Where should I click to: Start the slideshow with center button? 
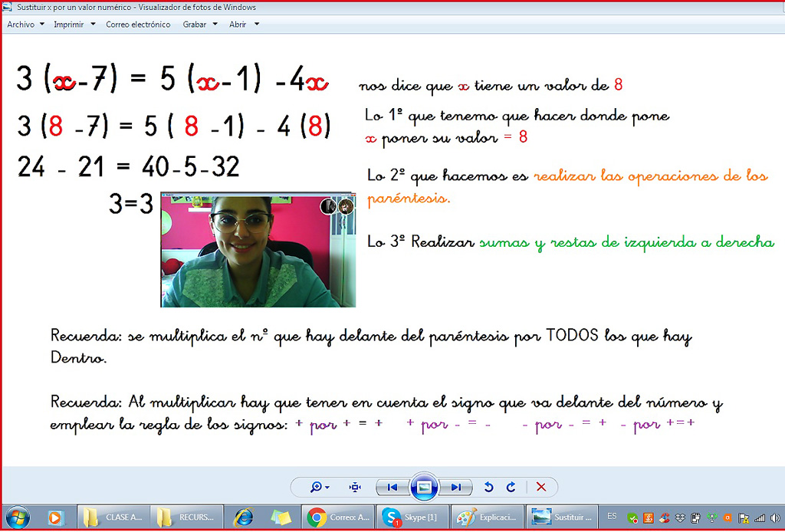[424, 487]
